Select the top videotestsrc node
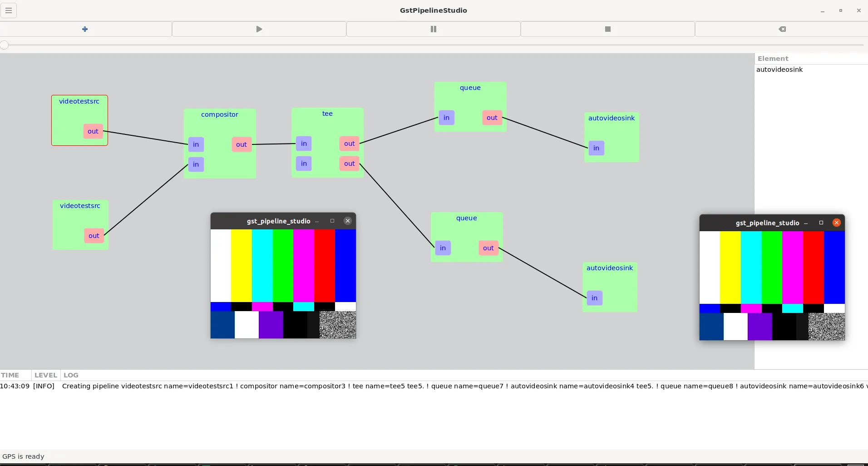 pyautogui.click(x=79, y=101)
